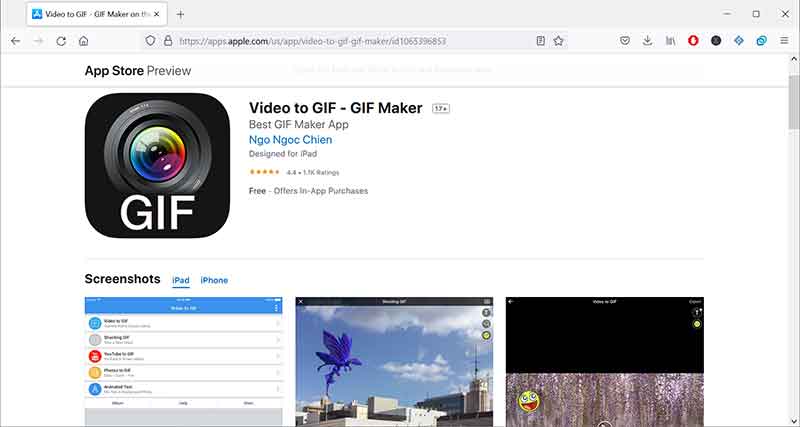Reload the page with the refresh icon
Viewport: 800px width, 427px height.
pos(61,41)
